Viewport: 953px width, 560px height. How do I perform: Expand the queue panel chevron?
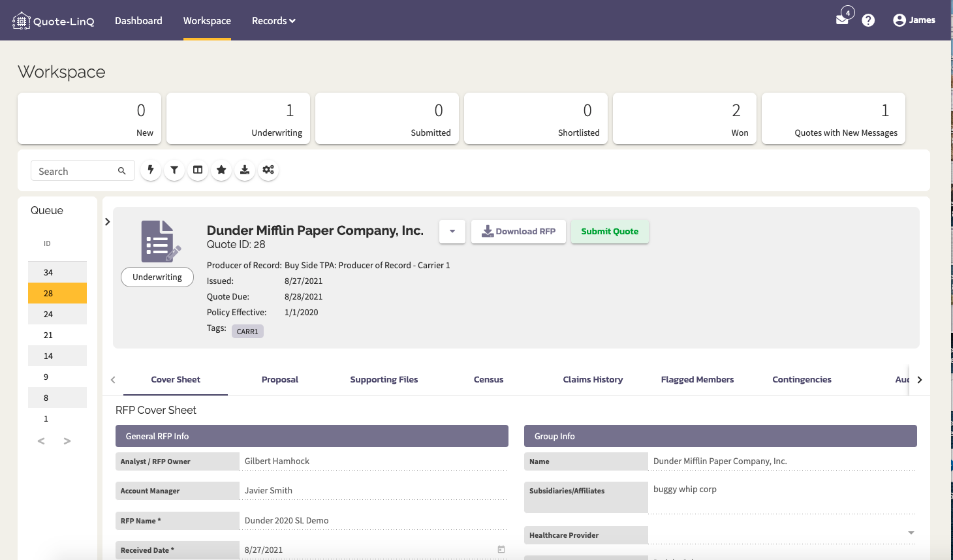[x=108, y=222]
